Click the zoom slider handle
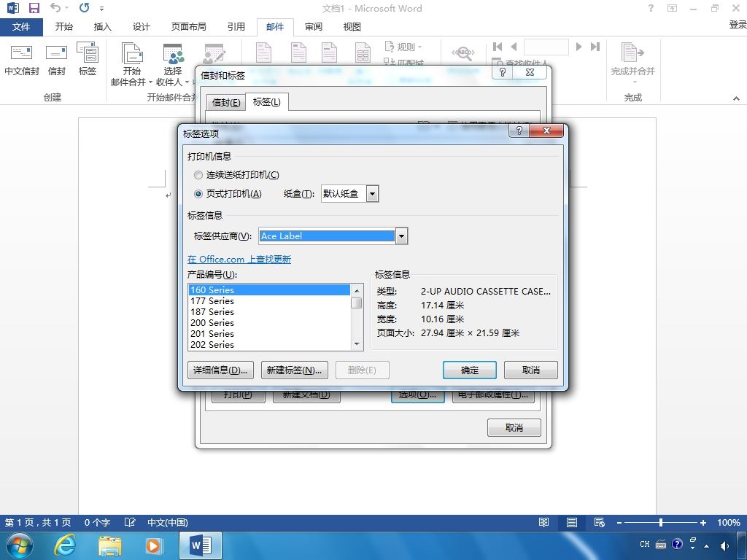 [661, 522]
